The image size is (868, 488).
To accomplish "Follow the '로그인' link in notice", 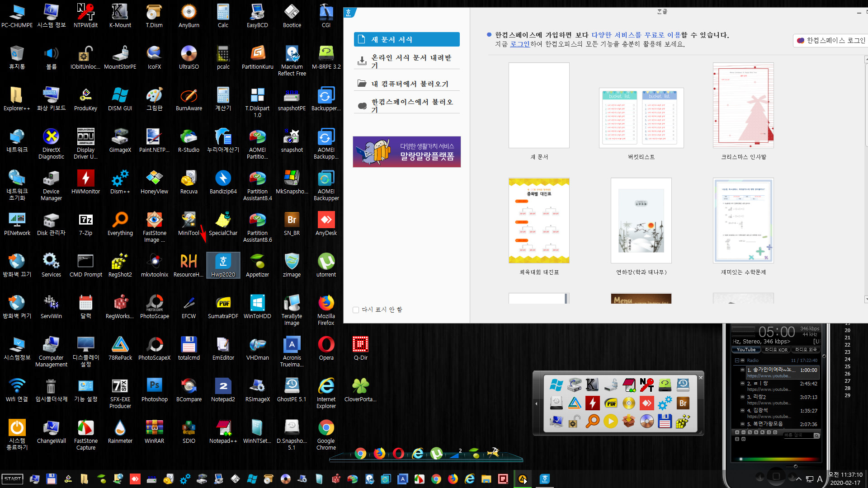I will (x=520, y=44).
